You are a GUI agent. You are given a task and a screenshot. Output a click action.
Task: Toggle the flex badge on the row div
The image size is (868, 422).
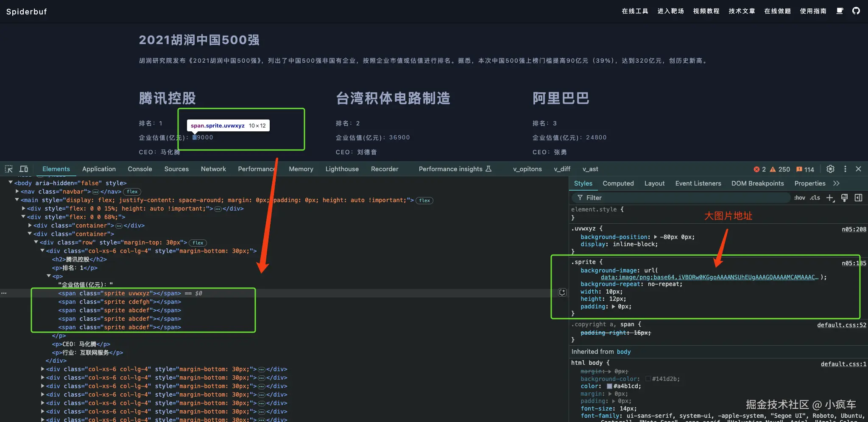tap(198, 243)
